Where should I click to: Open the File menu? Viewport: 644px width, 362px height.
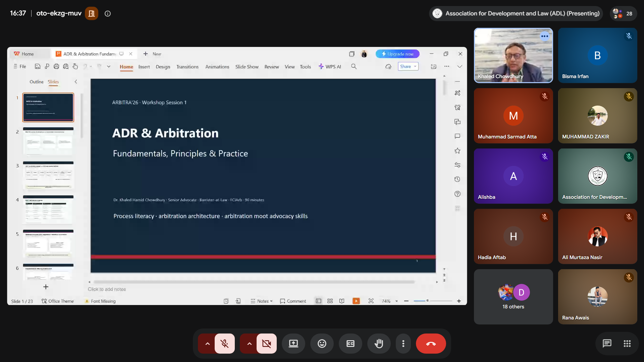(20, 66)
